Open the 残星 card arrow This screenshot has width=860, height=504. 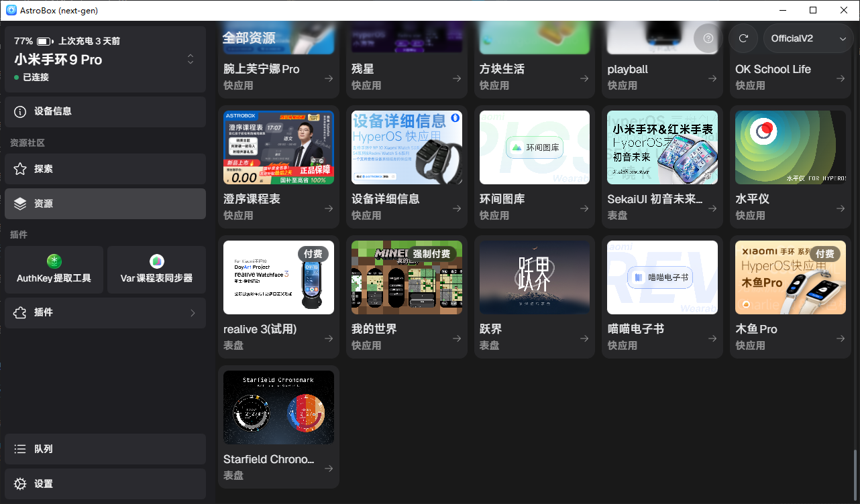[457, 78]
